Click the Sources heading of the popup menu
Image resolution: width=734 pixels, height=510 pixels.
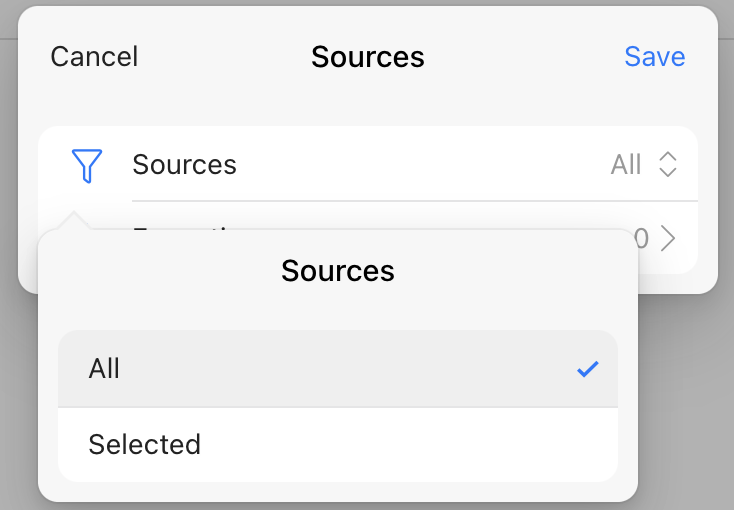point(338,270)
